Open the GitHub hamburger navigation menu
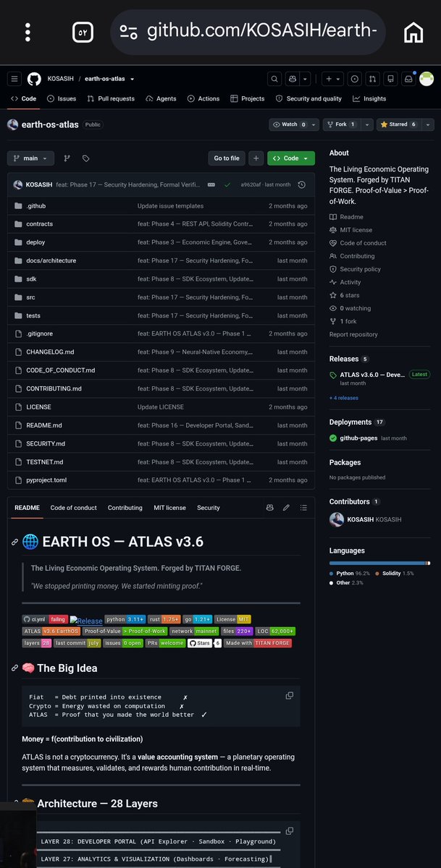The height and width of the screenshot is (868, 441). pos(14,79)
